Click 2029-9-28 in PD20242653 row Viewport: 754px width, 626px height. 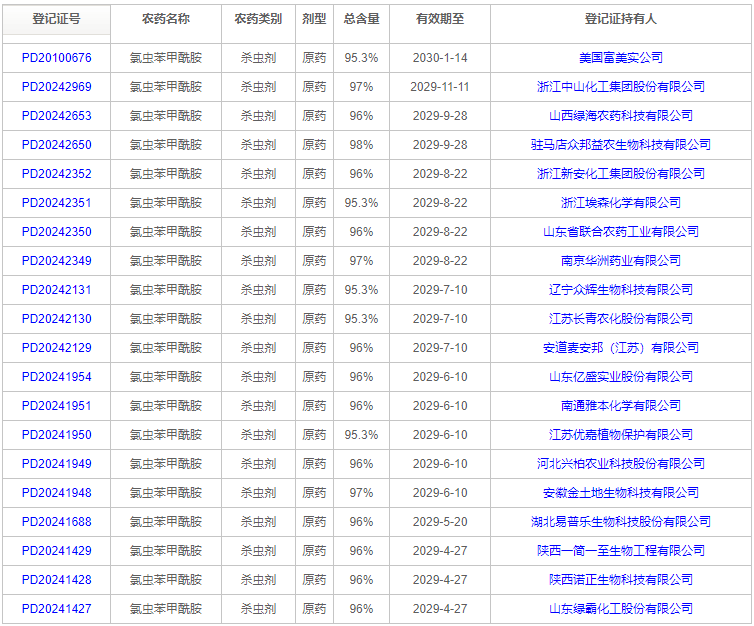pos(440,116)
